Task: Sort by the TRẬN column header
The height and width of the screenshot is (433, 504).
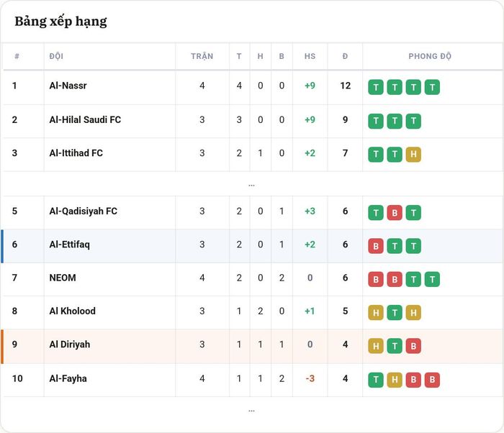Action: point(202,56)
